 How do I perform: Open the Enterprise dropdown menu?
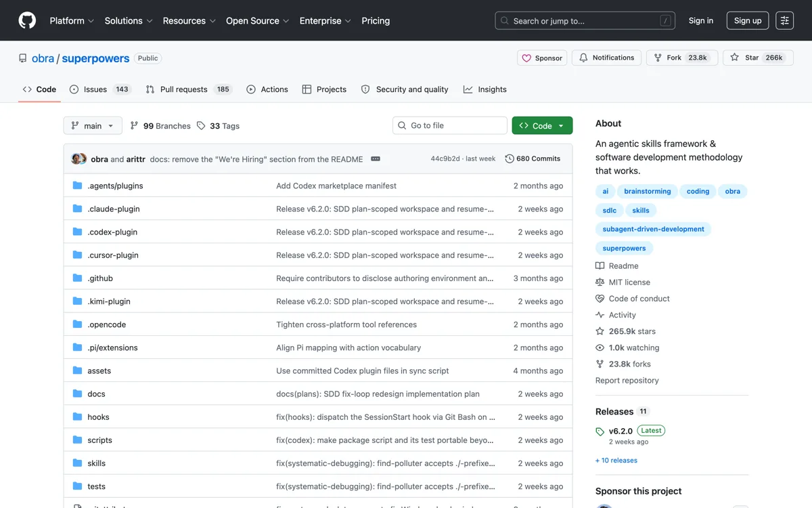[325, 21]
